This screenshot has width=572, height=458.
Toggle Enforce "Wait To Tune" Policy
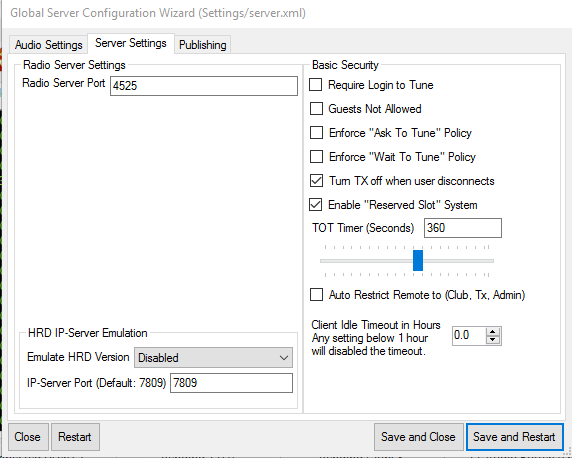tap(316, 157)
